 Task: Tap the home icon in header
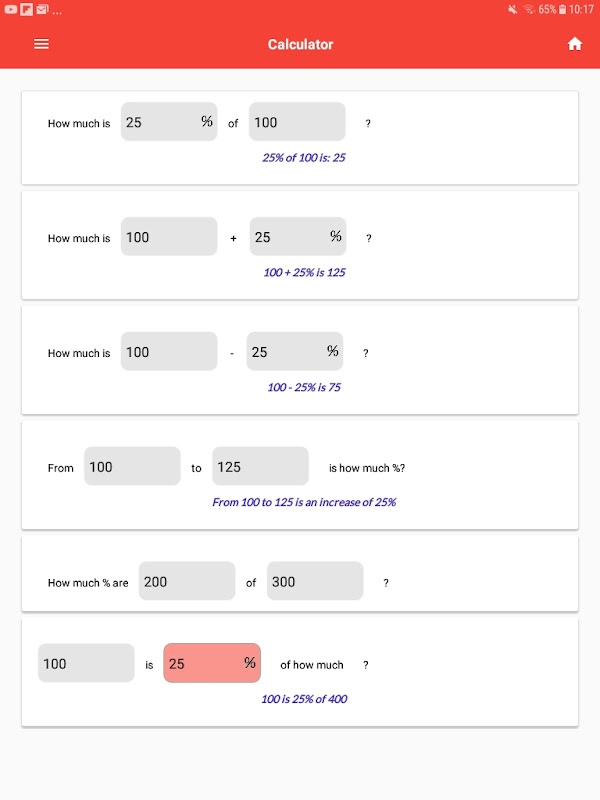click(x=574, y=44)
